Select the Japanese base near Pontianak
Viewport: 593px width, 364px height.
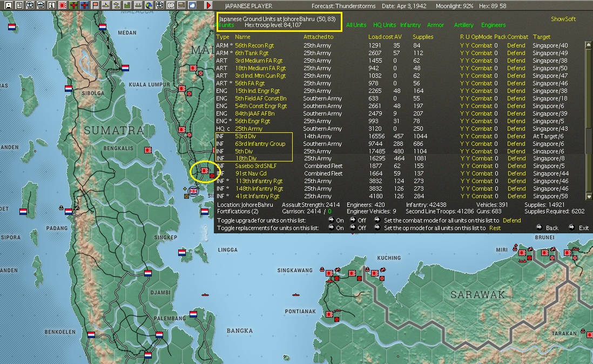329,314
